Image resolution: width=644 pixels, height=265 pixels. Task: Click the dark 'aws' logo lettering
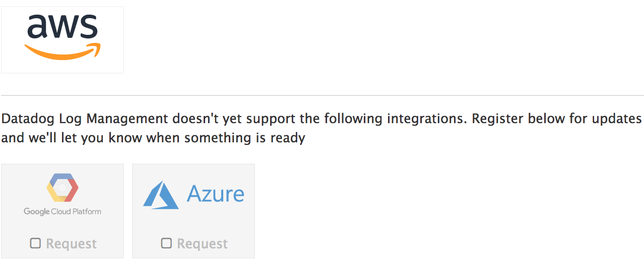[x=62, y=27]
